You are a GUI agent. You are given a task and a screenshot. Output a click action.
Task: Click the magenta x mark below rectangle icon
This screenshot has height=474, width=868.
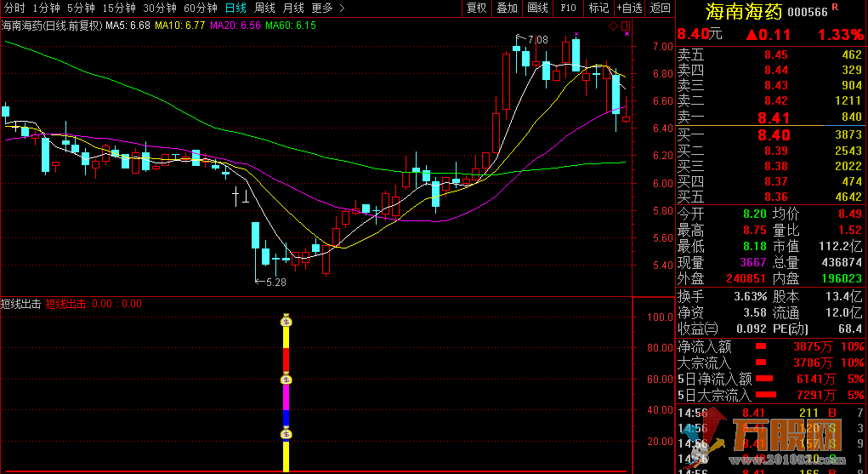(627, 34)
